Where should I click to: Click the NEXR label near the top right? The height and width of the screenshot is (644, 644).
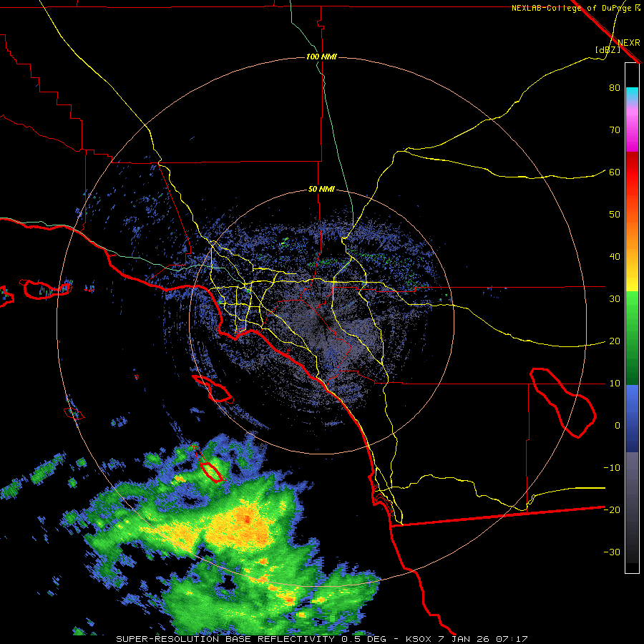[629, 43]
